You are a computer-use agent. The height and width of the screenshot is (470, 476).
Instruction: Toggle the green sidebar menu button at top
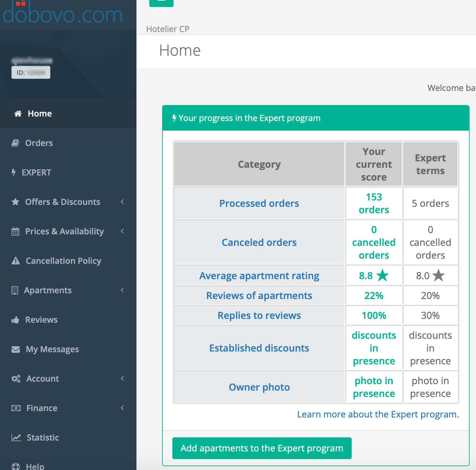point(161,3)
